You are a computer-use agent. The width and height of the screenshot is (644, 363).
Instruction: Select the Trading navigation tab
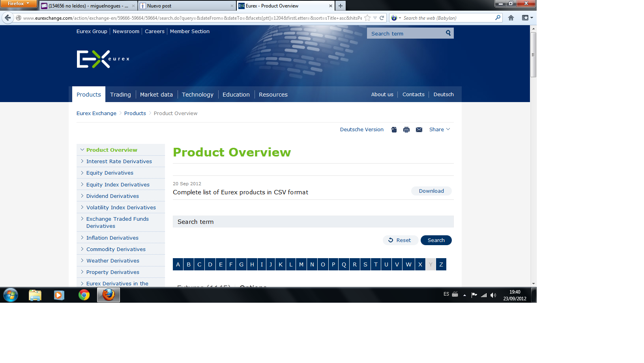pyautogui.click(x=120, y=95)
